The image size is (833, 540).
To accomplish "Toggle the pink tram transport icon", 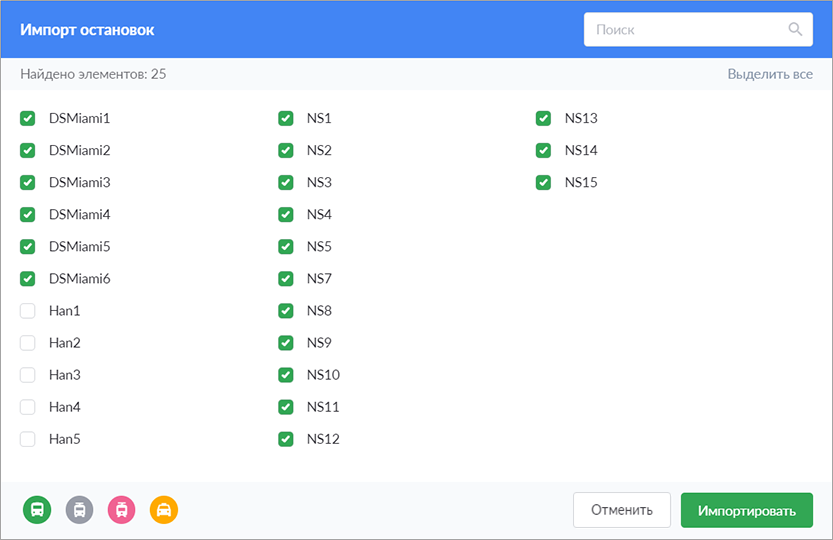I will [x=122, y=510].
